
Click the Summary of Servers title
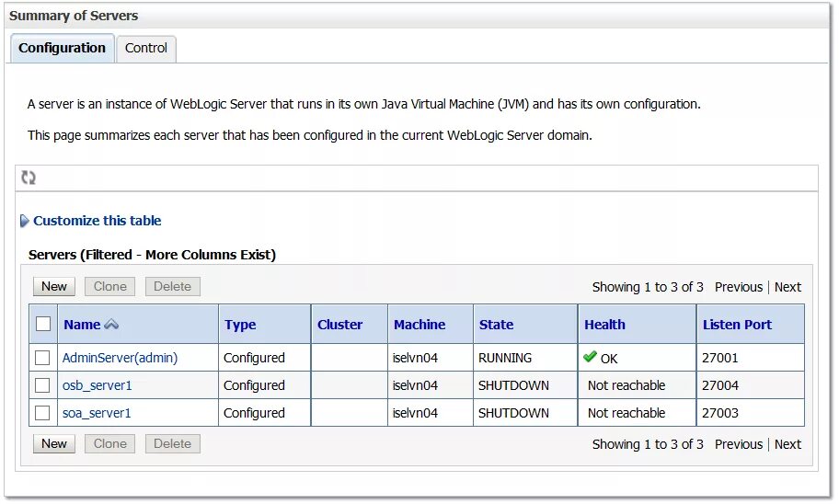[74, 16]
